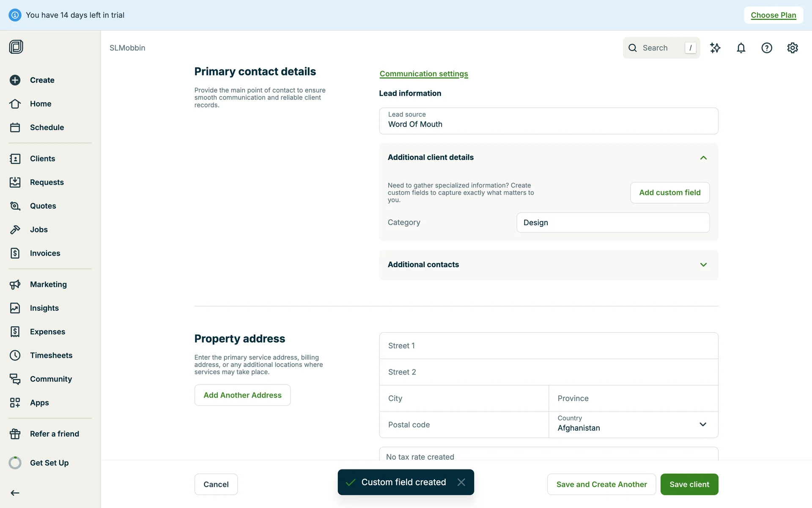Go to Clients in the sidebar
Screen dimensions: 812x508
[42, 158]
